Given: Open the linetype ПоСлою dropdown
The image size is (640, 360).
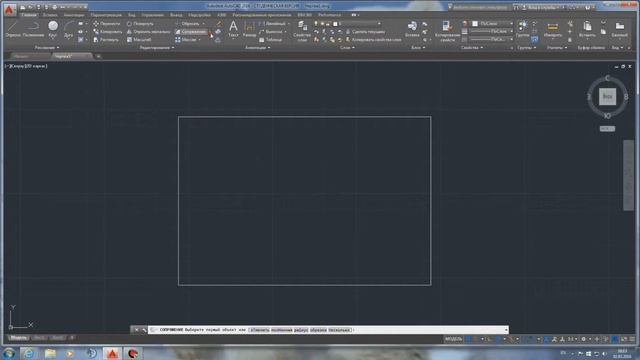Looking at the screenshot, I should (x=491, y=39).
